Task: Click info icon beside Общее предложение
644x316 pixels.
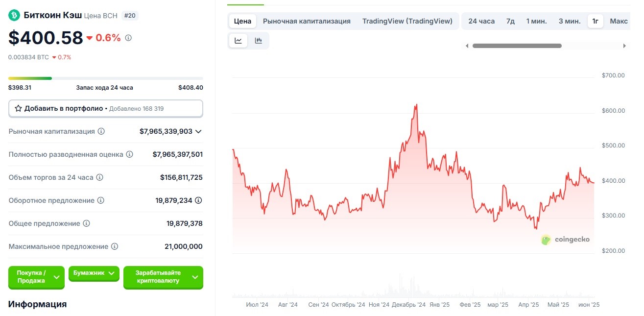Action: [x=87, y=223]
